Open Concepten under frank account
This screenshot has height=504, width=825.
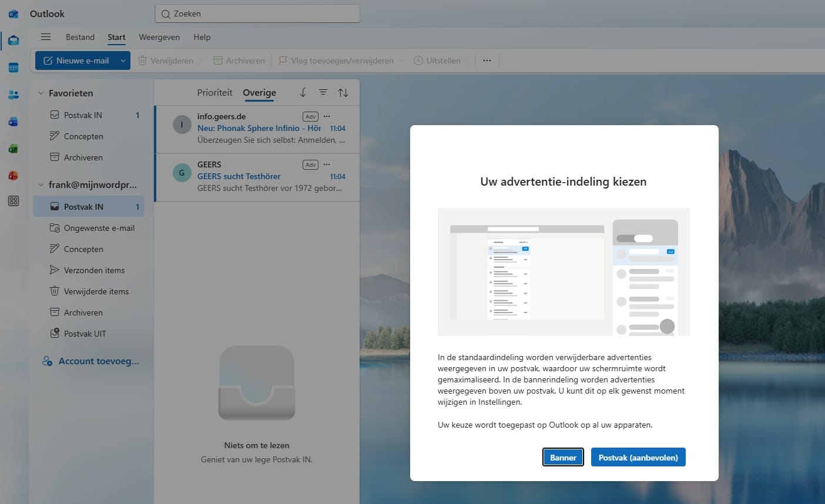pyautogui.click(x=88, y=249)
